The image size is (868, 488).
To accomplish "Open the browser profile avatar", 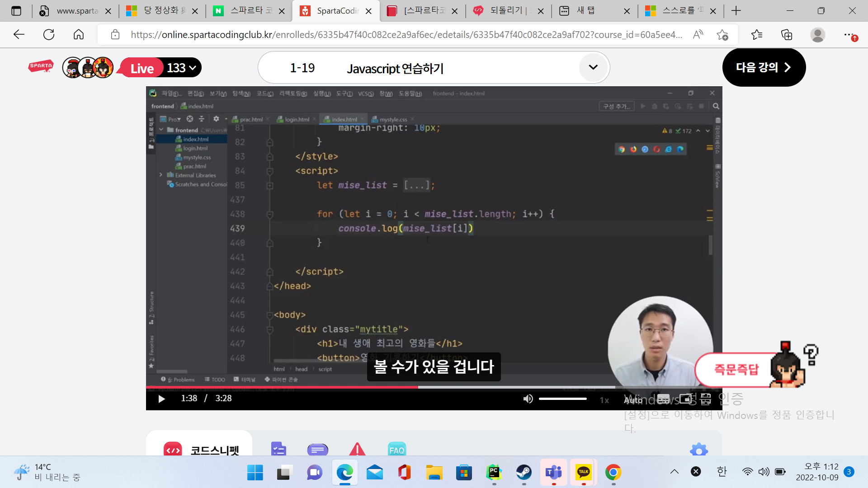I will point(817,35).
